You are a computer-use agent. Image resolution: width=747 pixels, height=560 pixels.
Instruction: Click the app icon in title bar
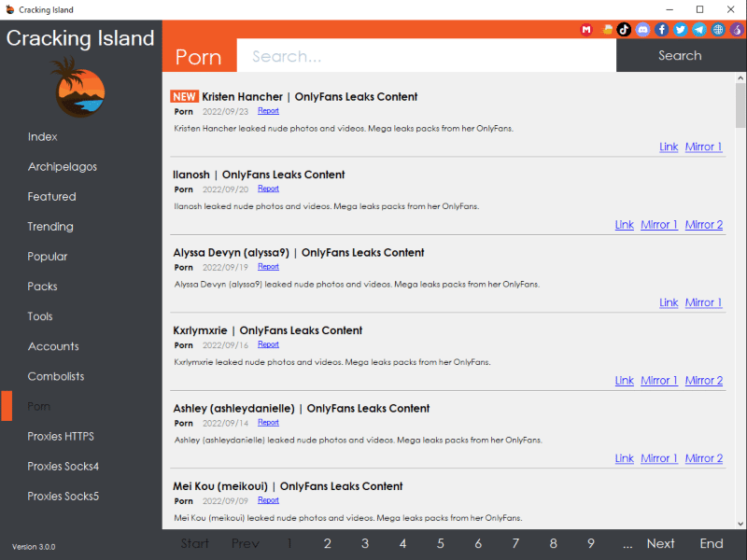9,9
